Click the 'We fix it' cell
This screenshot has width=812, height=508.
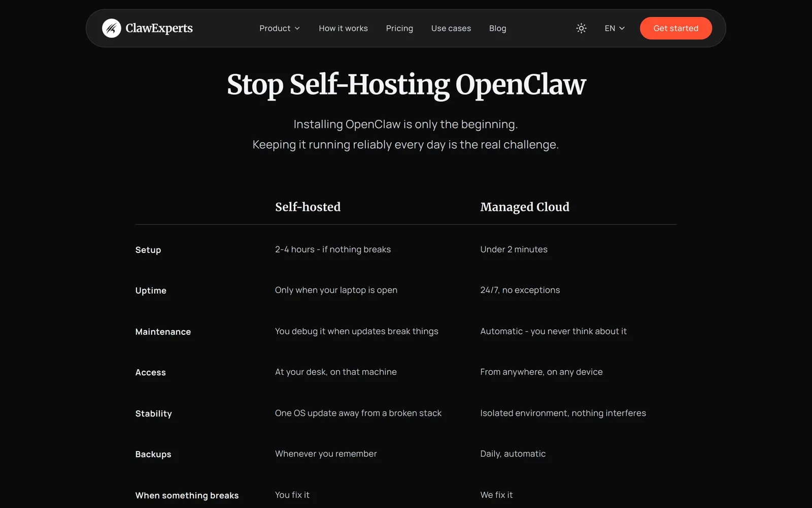[x=496, y=495]
